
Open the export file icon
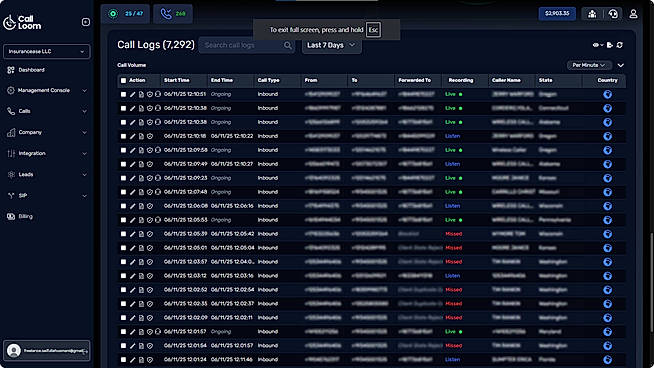(x=610, y=45)
